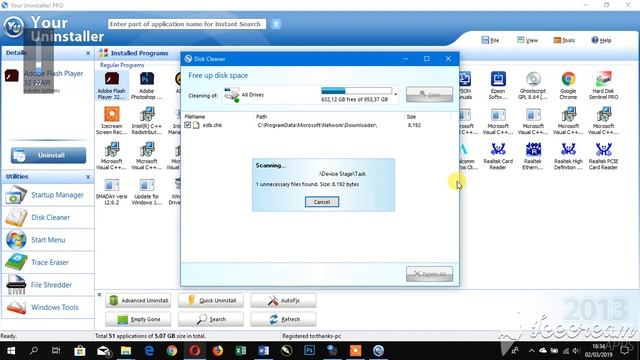The image size is (640, 360).
Task: Collapse the Details panel
Action: (88, 53)
